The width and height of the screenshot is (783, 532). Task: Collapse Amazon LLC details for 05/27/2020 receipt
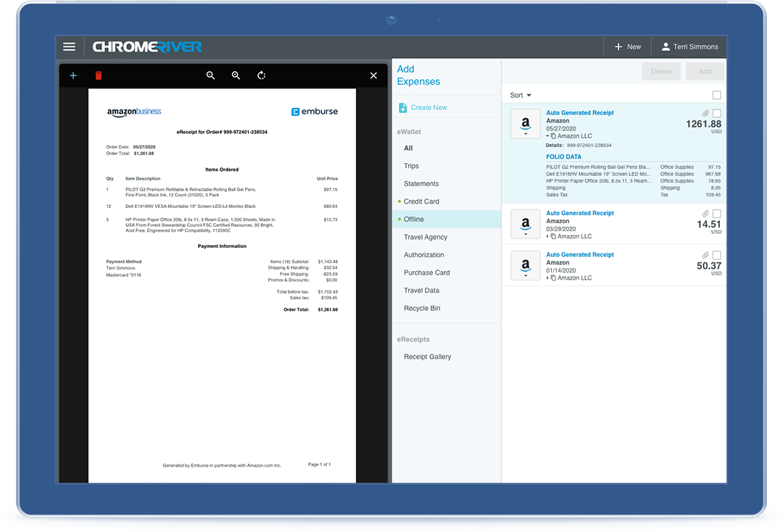548,136
